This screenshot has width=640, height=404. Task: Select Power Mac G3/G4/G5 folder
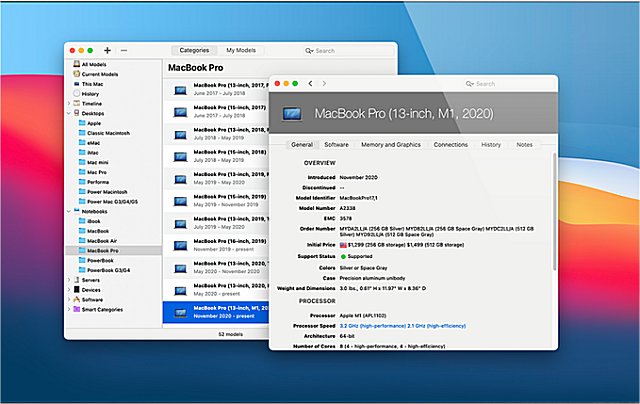pos(108,201)
